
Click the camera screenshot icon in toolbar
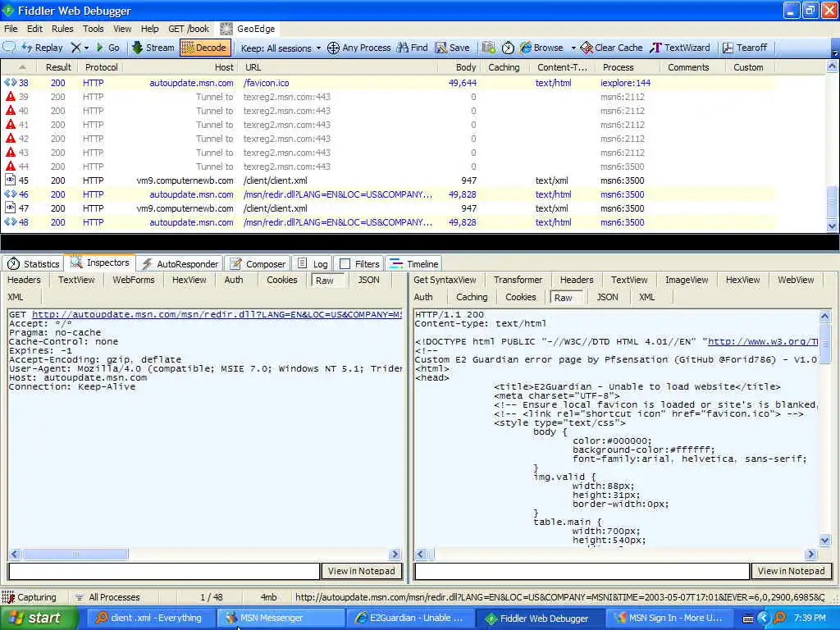point(488,48)
